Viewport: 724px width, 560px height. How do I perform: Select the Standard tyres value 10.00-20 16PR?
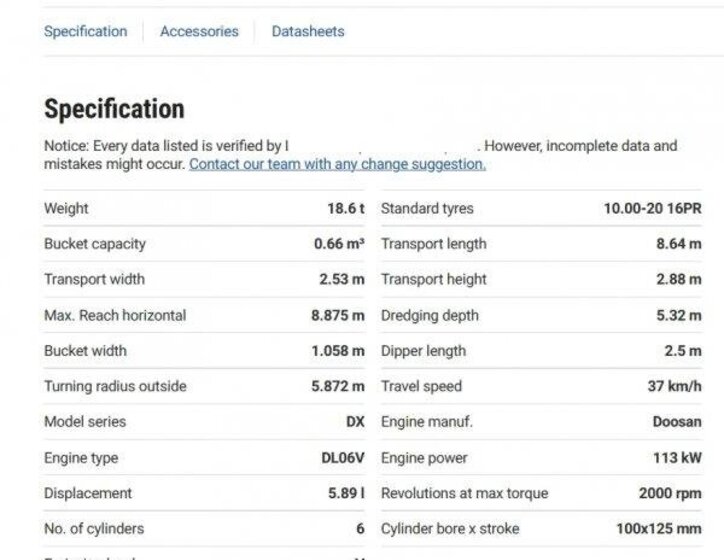coord(652,208)
